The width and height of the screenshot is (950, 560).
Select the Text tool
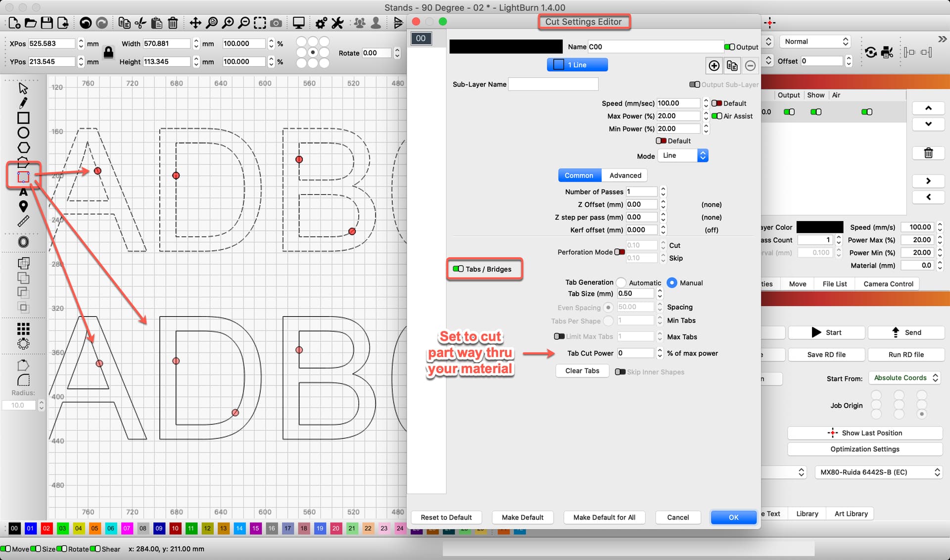23,192
